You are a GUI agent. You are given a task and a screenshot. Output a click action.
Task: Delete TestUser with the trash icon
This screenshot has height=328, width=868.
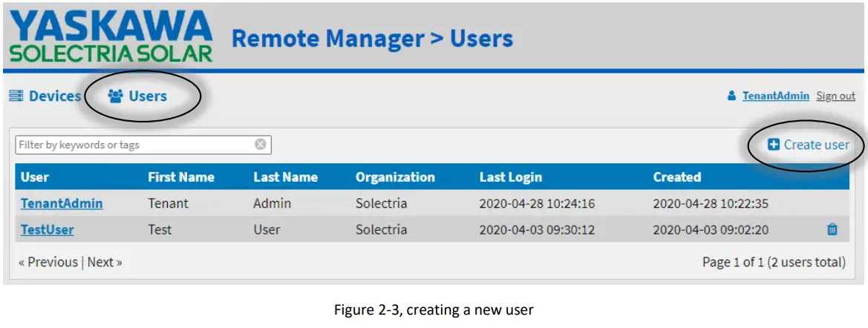click(832, 230)
